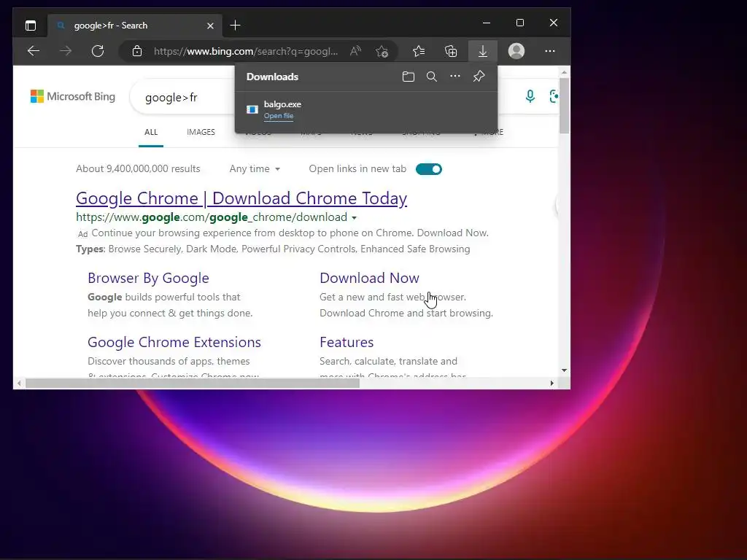View site information lock icon
The width and height of the screenshot is (747, 560).
point(137,51)
